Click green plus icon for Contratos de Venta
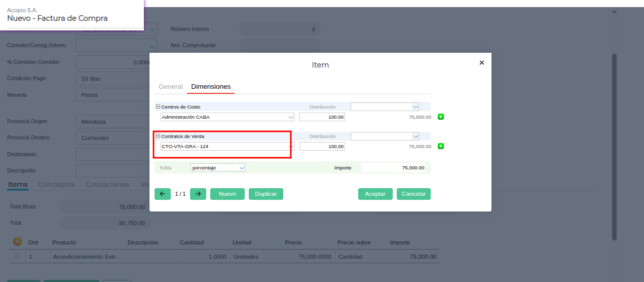The width and height of the screenshot is (644, 282). coord(440,147)
